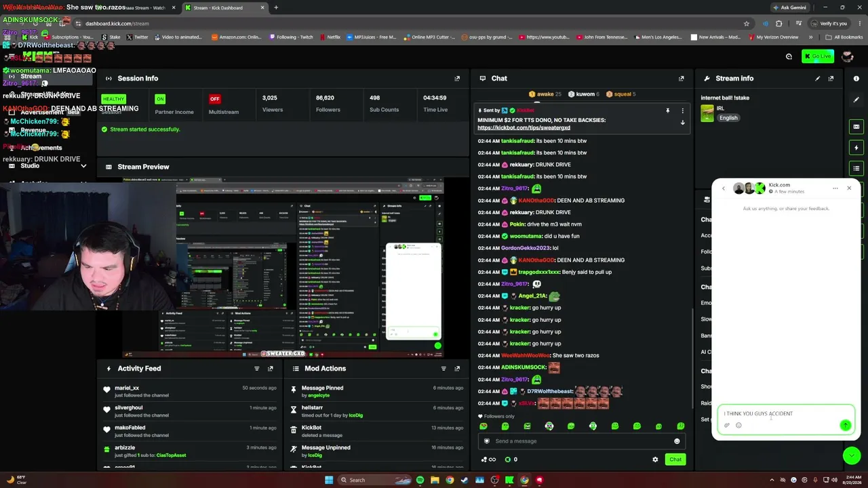Open the profile avatar menu
868x488 pixels.
(x=848, y=56)
